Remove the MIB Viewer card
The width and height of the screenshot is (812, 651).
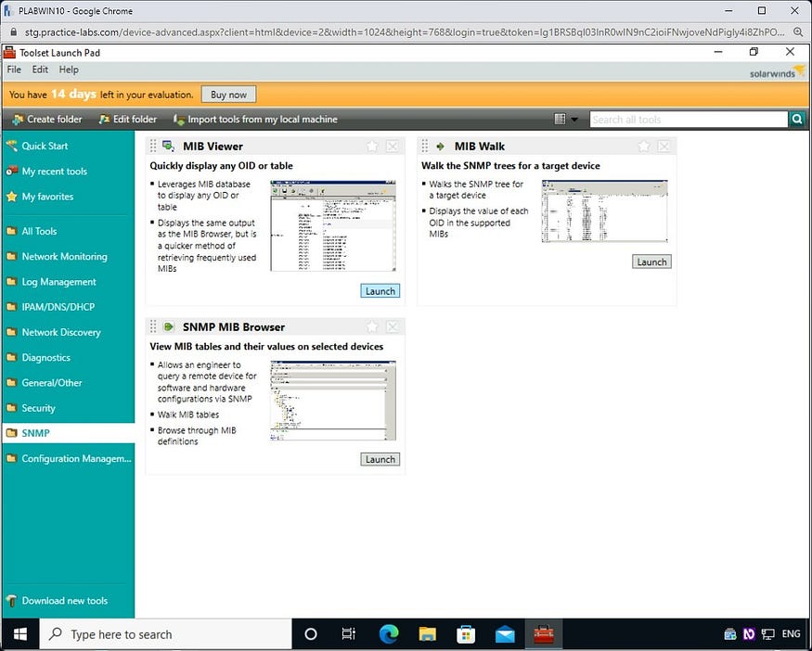393,147
